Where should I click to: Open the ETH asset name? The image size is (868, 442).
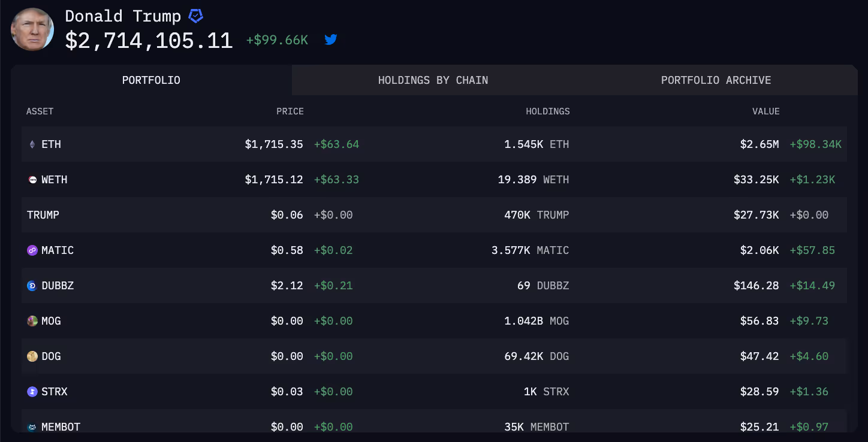pos(52,144)
